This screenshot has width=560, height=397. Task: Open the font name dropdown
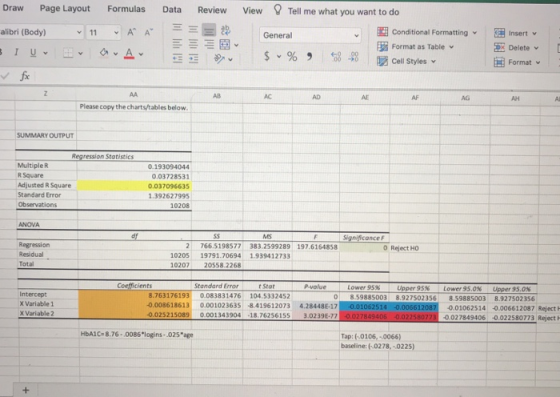(79, 32)
